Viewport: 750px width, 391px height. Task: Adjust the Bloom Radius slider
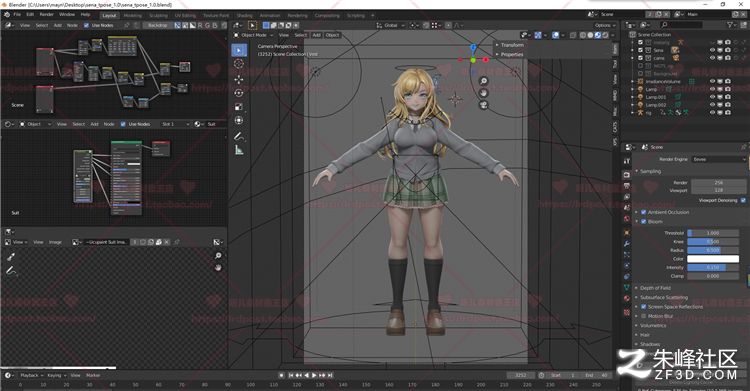(x=713, y=250)
